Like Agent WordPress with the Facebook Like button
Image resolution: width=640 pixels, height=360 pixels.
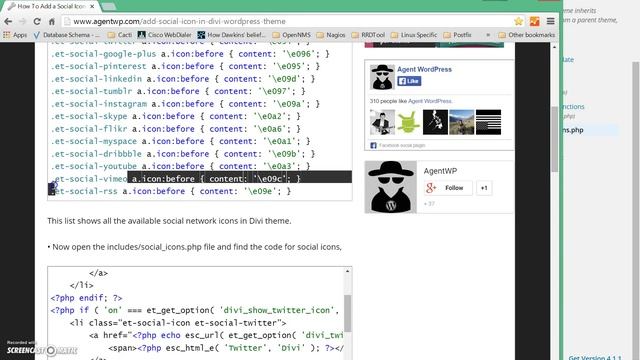tap(409, 81)
